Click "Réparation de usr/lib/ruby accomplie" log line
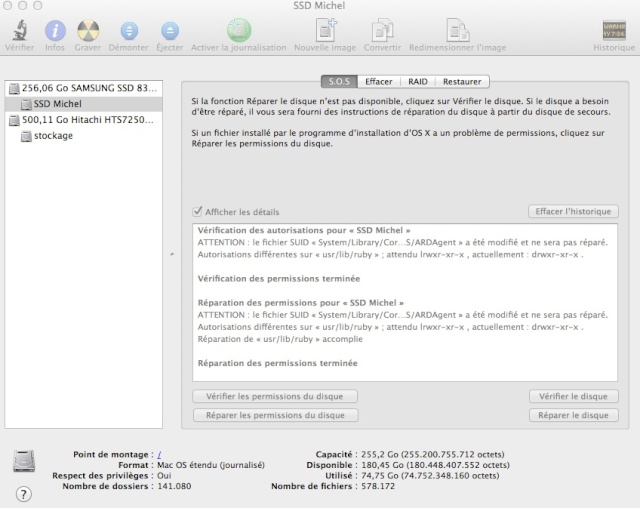The image size is (640, 508). (x=280, y=339)
